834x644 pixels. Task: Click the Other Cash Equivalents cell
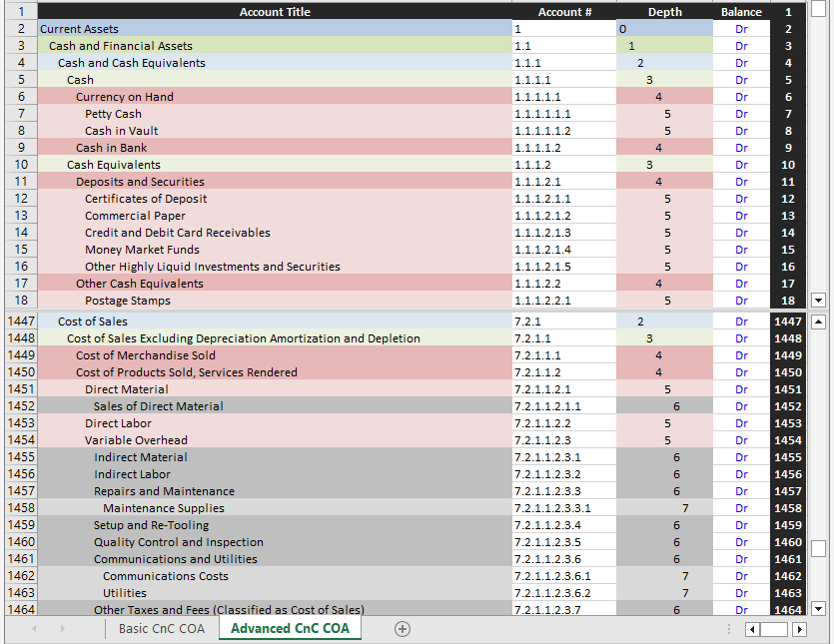point(275,284)
